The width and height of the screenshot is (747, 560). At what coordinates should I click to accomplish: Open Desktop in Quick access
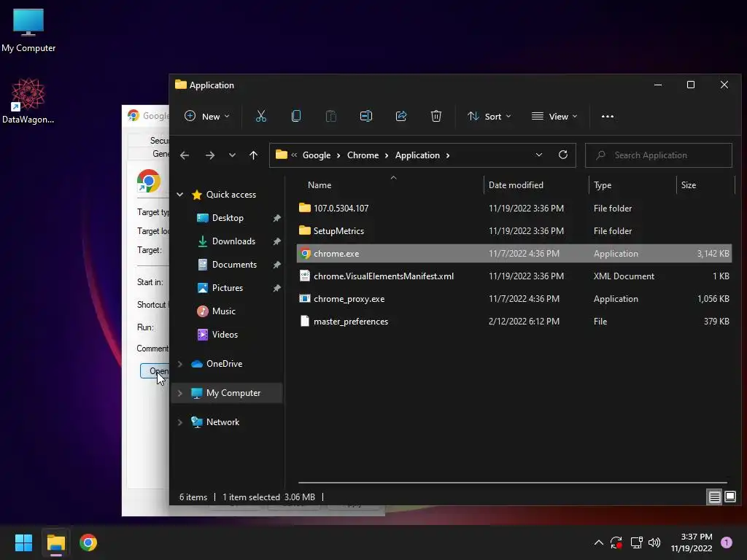tap(228, 217)
